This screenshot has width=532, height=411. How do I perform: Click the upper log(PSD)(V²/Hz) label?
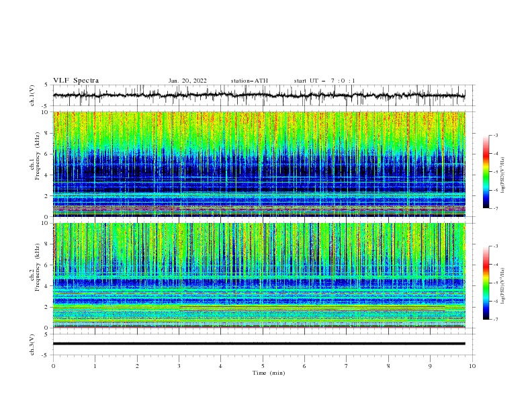(503, 175)
